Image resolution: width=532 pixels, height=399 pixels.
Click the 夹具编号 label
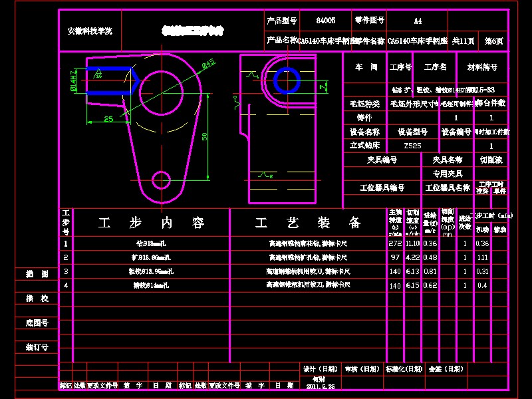pyautogui.click(x=382, y=160)
